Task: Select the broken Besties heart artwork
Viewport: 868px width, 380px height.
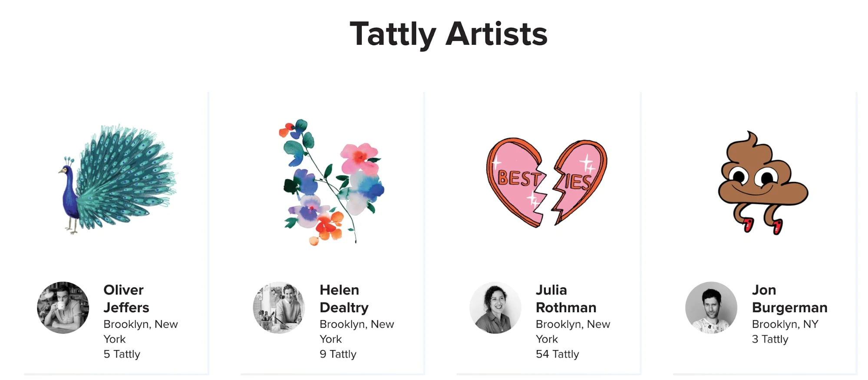Action: [x=546, y=182]
